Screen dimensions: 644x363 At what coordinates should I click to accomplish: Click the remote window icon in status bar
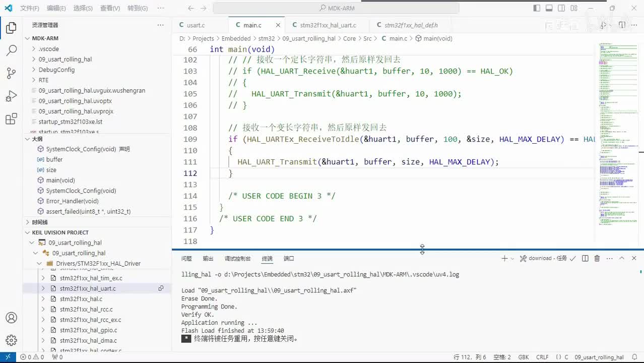tap(8, 357)
